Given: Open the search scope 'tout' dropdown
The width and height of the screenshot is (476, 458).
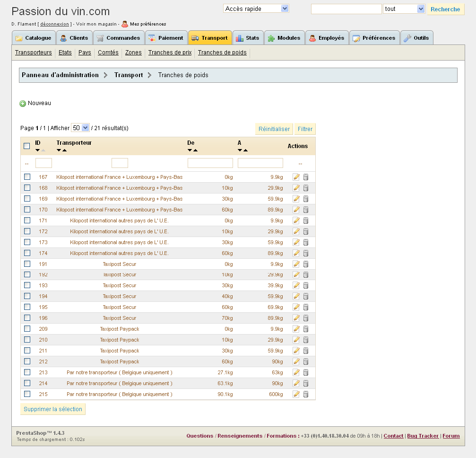Looking at the screenshot, I should click(404, 9).
